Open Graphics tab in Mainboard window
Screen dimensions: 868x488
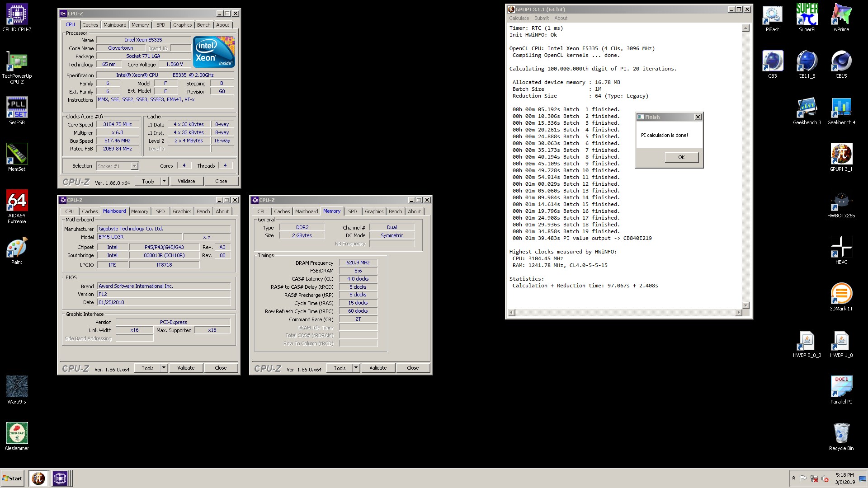(x=182, y=211)
